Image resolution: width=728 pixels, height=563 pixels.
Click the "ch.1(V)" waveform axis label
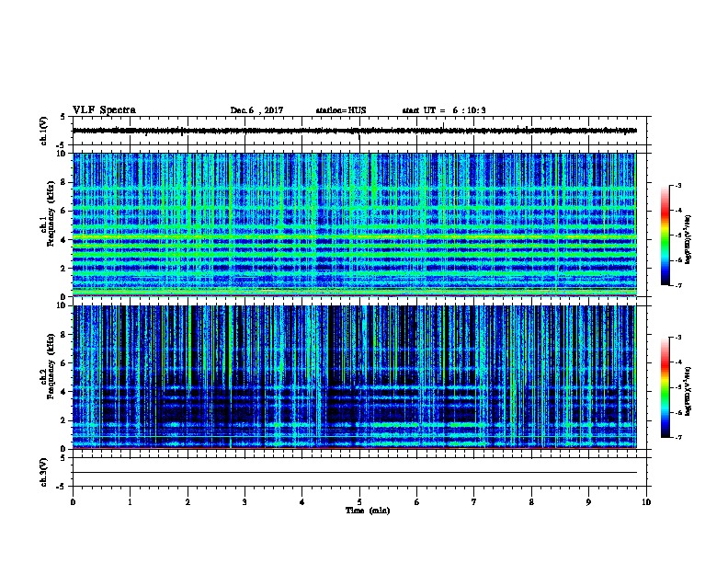pos(44,131)
